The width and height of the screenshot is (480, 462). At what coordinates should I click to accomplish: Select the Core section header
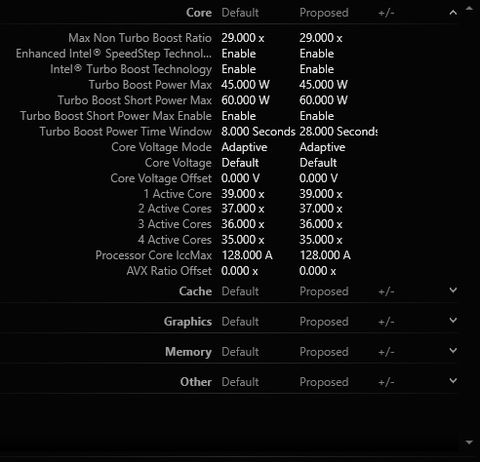(x=199, y=13)
